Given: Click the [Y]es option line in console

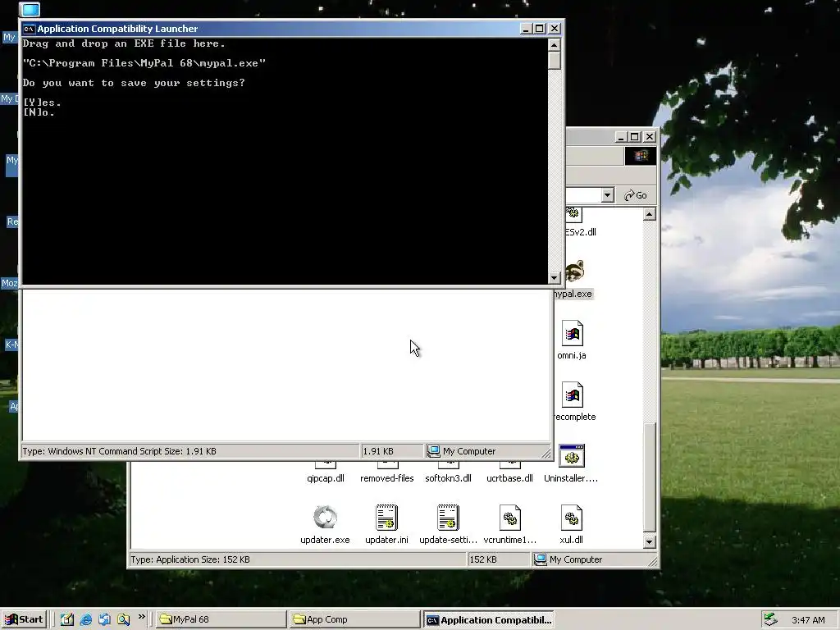Looking at the screenshot, I should coord(42,103).
